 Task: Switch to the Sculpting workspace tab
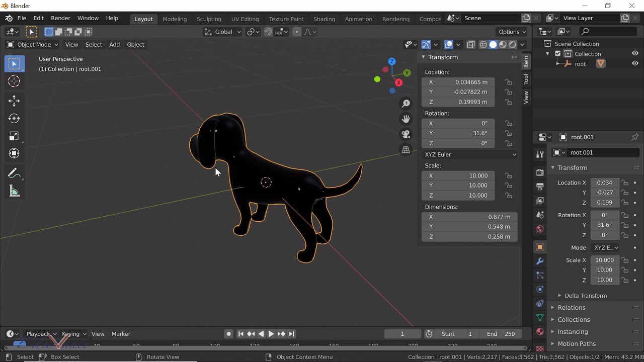pyautogui.click(x=209, y=19)
